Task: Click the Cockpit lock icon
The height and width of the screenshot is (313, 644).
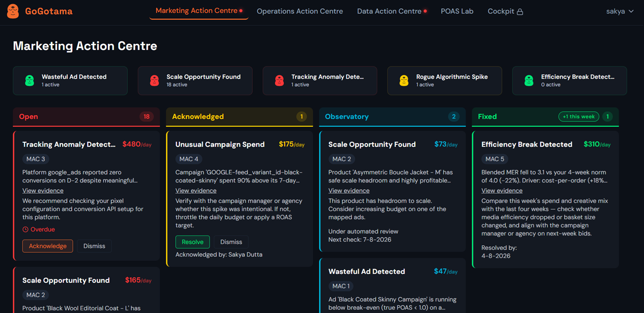Action: (x=520, y=12)
